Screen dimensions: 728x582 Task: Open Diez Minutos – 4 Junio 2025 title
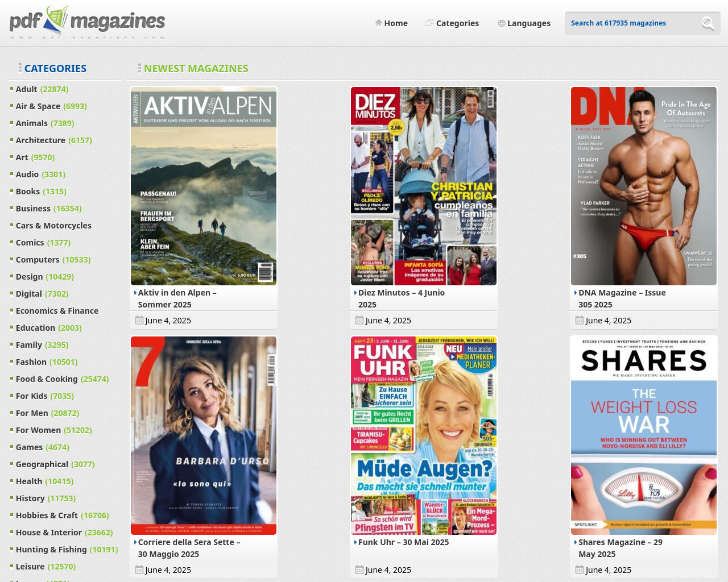[x=402, y=298]
